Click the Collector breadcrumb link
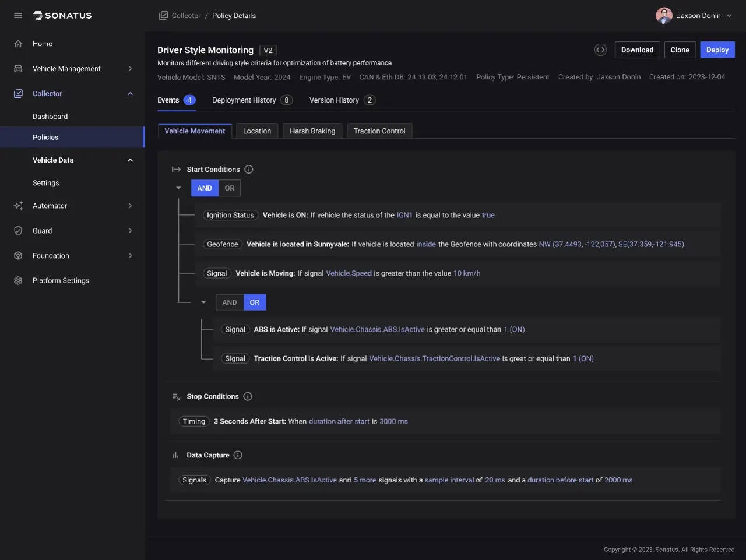The width and height of the screenshot is (746, 560). point(186,16)
